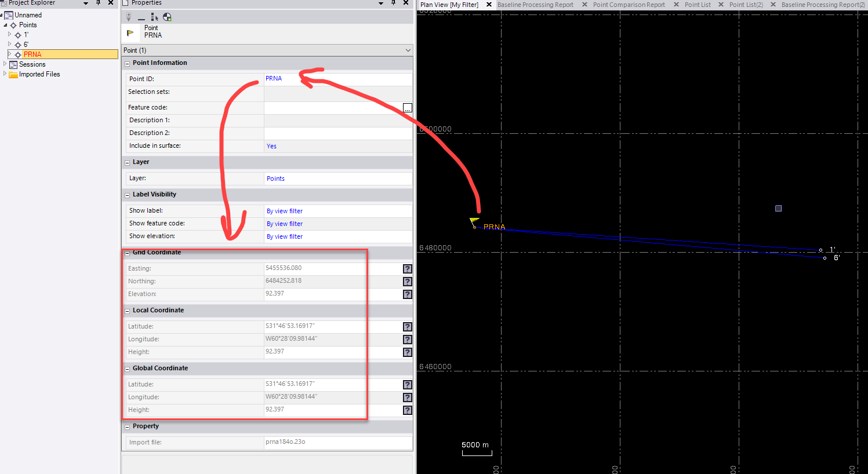This screenshot has width=868, height=474.
Task: Select point 6' in Project Explorer
Action: tap(26, 45)
